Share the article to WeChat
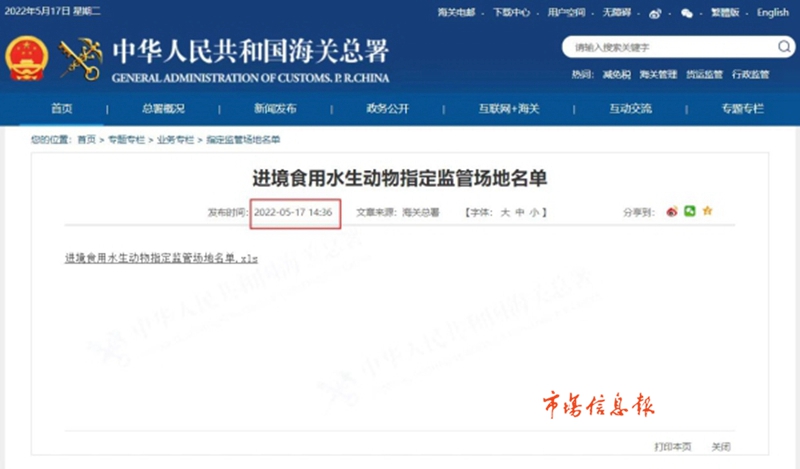The width and height of the screenshot is (800, 469). tap(690, 211)
